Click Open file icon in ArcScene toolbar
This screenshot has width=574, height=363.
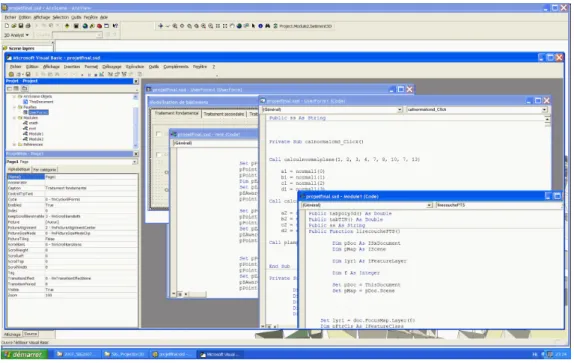click(14, 26)
